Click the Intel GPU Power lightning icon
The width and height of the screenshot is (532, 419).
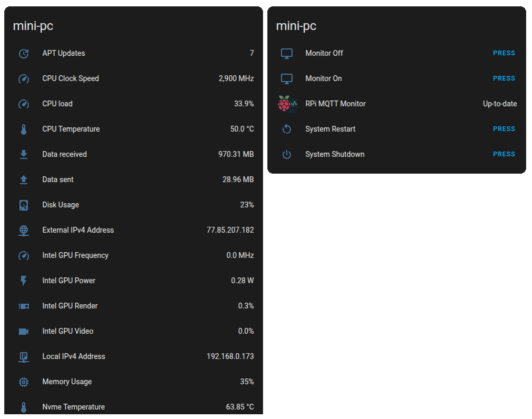23,281
